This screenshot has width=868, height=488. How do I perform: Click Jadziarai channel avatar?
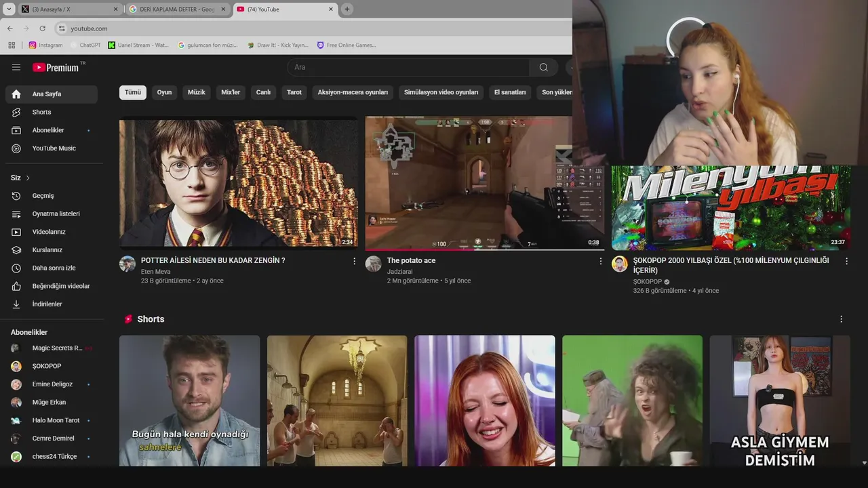click(374, 264)
